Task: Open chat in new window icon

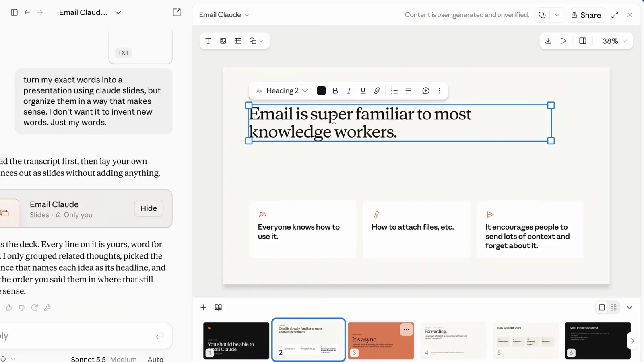Action: pyautogui.click(x=177, y=12)
